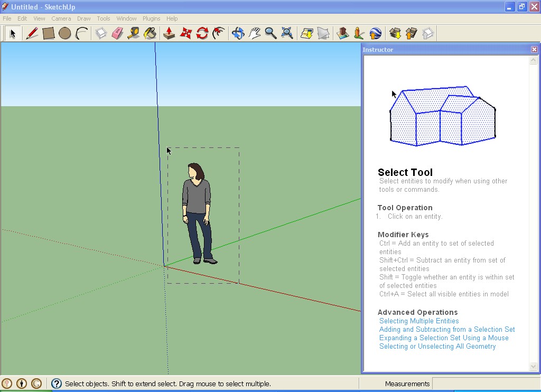Select the Tape Measure tool
The height and width of the screenshot is (392, 541).
tap(134, 33)
